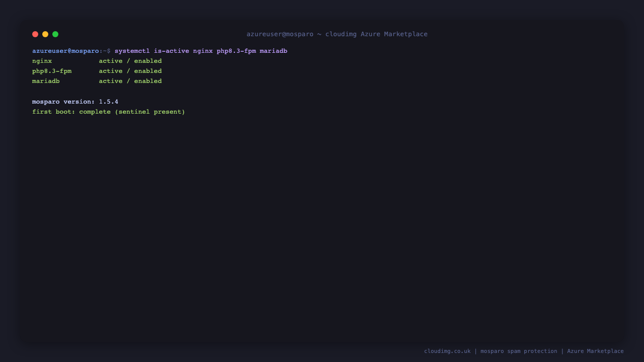
Task: Click the yellow minimize window dot
Action: tap(45, 34)
